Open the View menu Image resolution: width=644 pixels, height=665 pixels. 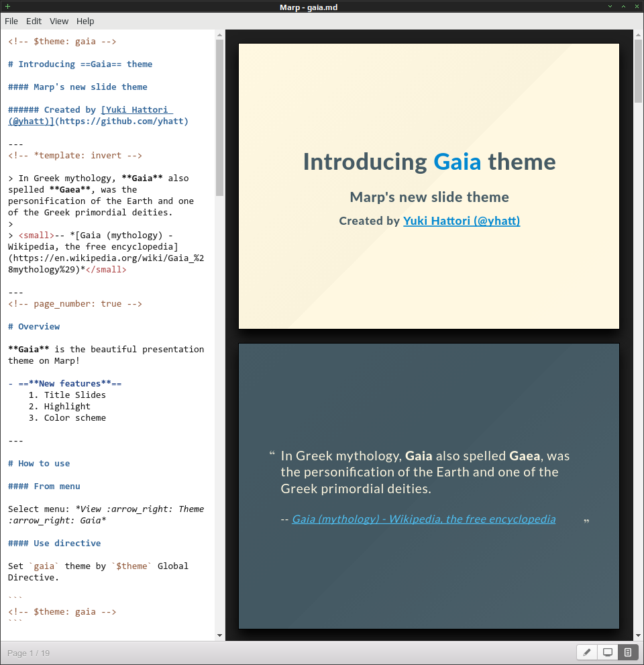pos(58,21)
